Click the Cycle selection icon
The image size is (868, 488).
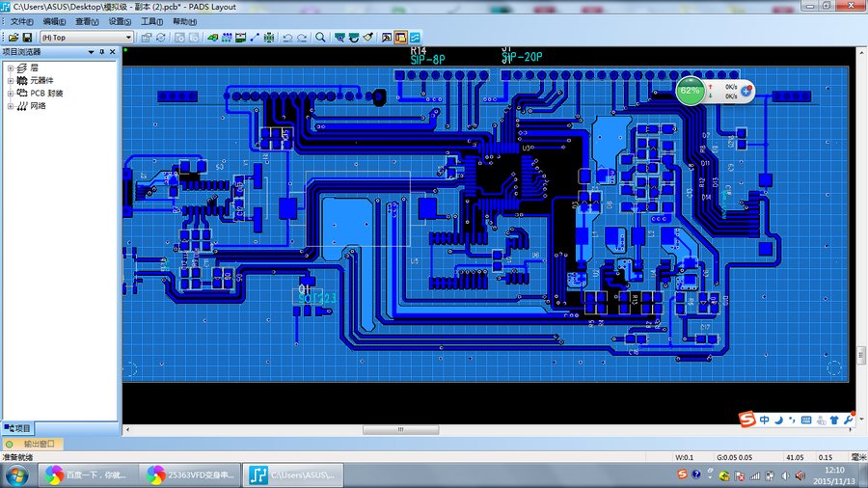coord(161,38)
